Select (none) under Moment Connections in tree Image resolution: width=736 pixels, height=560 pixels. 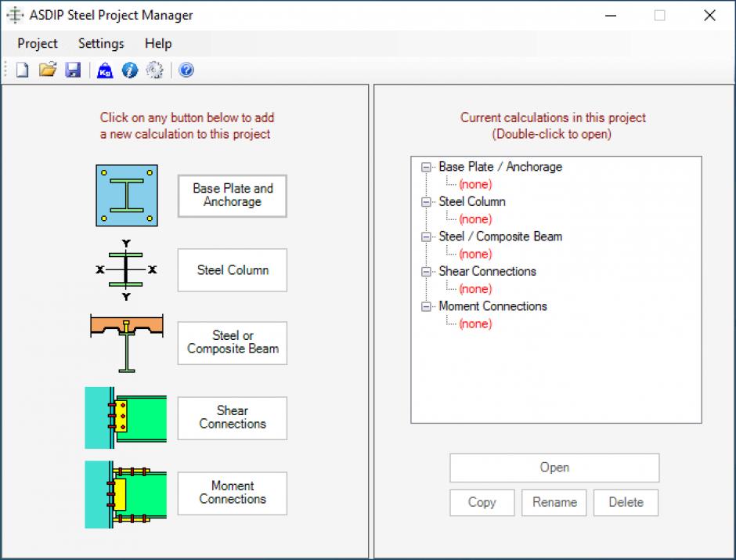coord(475,324)
